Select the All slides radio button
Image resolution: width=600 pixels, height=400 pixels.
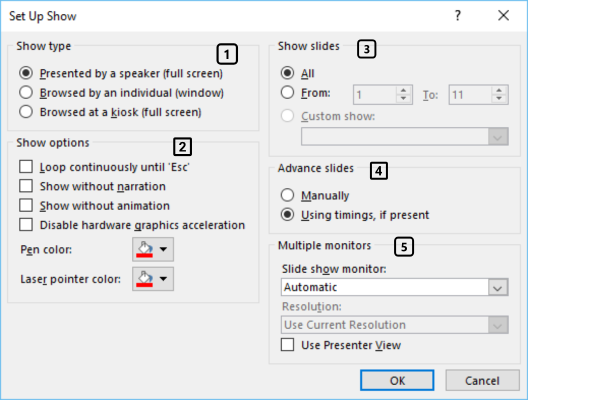(x=288, y=73)
